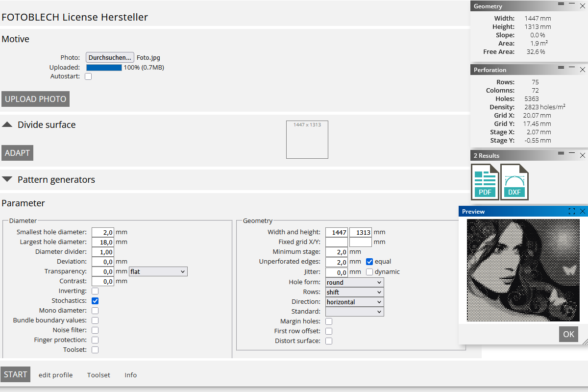Click the Fixed grid X field
Screen dimensions: 588x392
pyautogui.click(x=337, y=242)
